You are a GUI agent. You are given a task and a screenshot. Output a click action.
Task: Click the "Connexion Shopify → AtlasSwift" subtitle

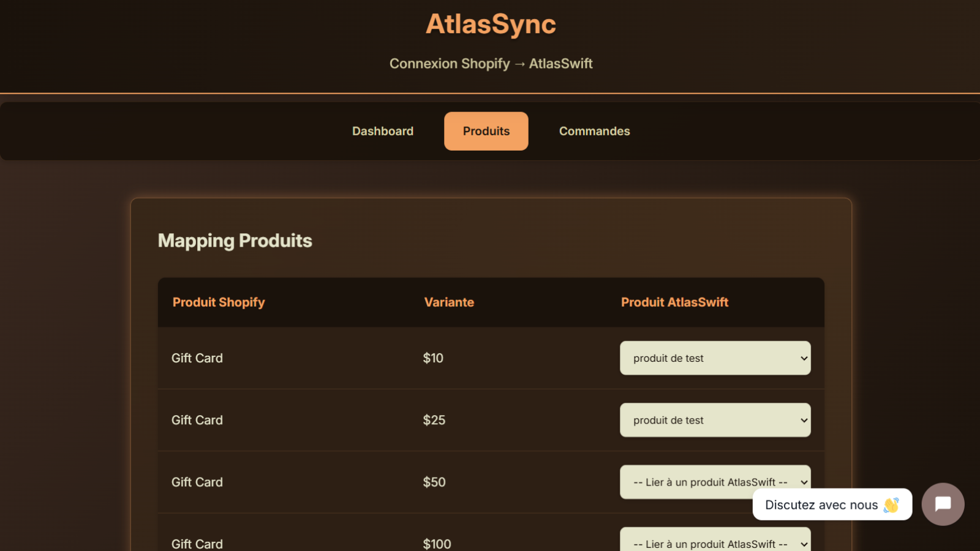(491, 64)
